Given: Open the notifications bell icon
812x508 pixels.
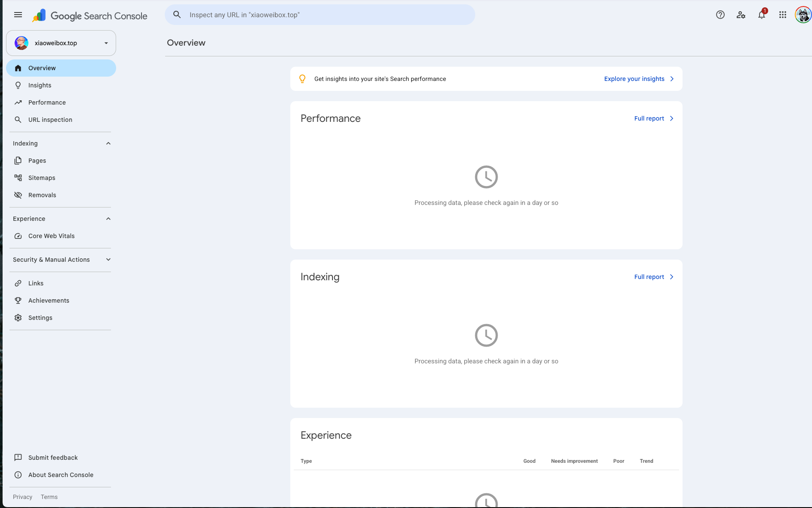Looking at the screenshot, I should point(762,15).
